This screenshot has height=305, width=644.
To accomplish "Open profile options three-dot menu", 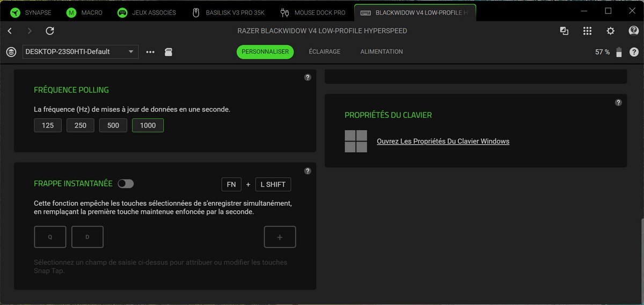I will point(150,52).
